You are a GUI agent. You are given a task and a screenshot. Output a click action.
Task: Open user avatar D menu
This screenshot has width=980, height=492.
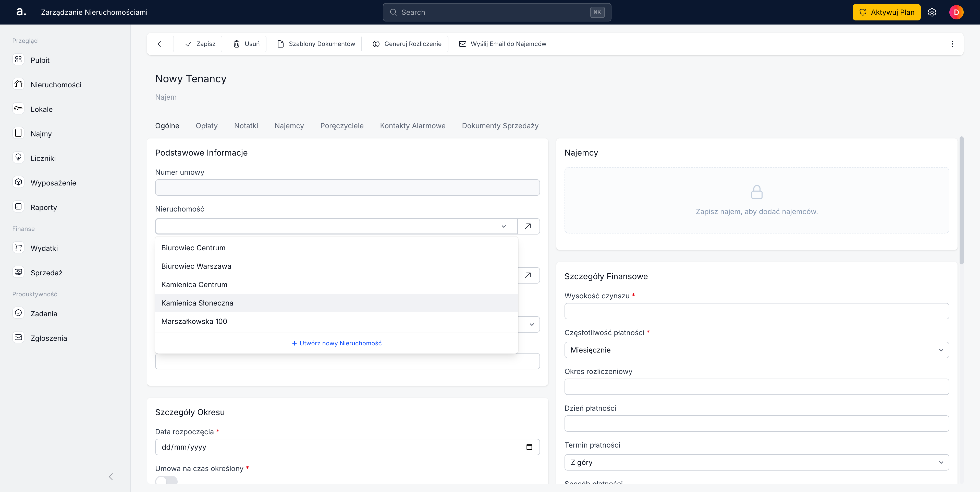pyautogui.click(x=956, y=12)
